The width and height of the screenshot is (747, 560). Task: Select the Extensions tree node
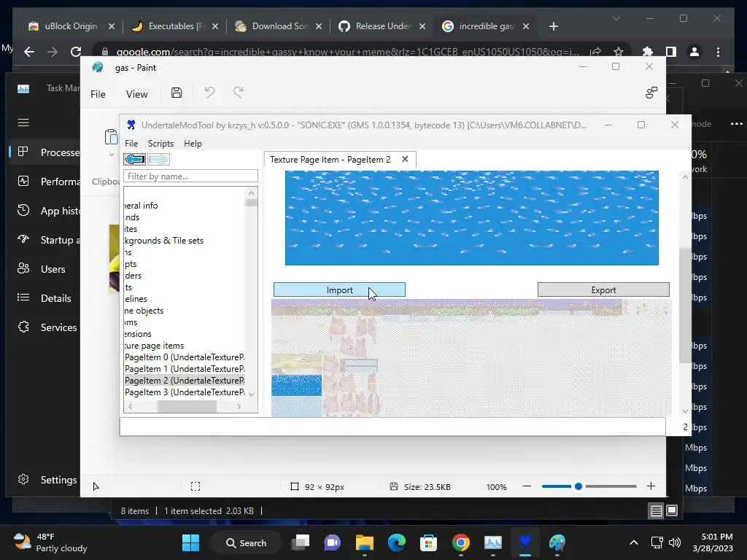point(138,334)
